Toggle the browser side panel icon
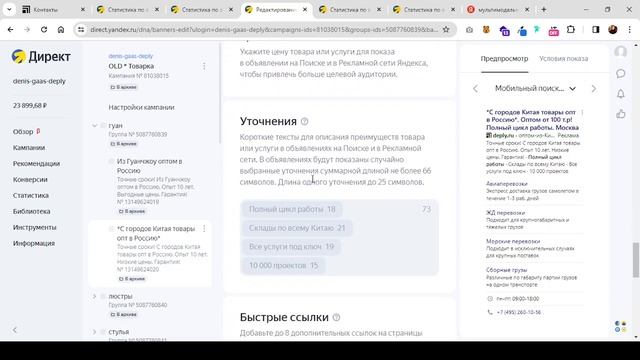The height and width of the screenshot is (360, 640). coord(596,29)
